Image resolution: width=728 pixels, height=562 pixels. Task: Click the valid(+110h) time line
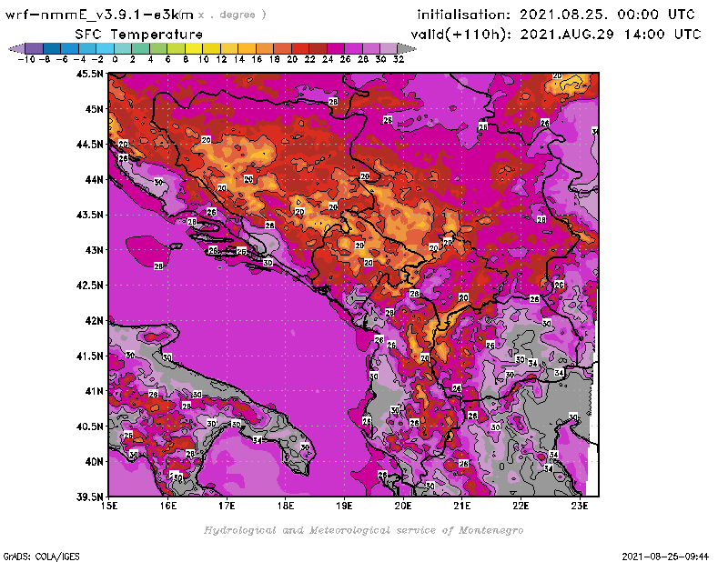pos(555,35)
